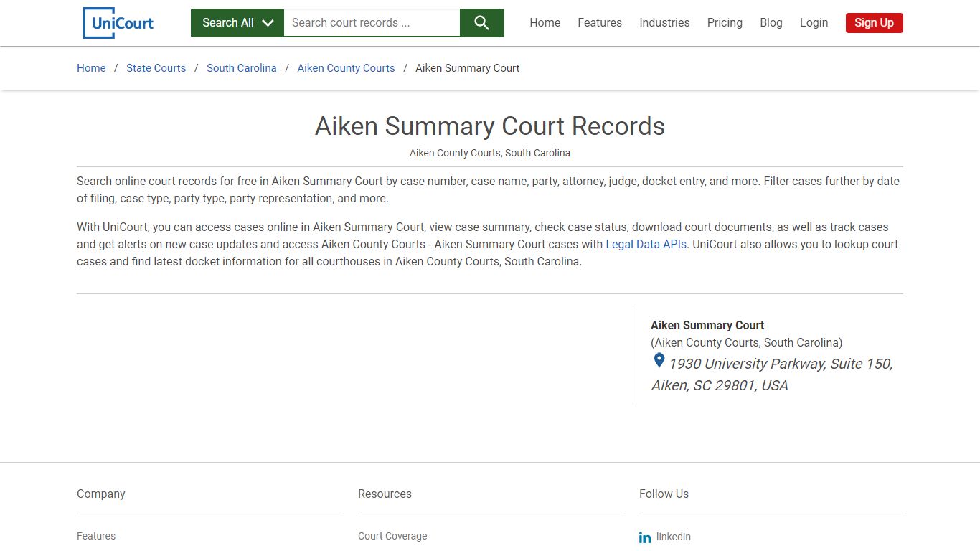Open the Pricing menu item
Screen dimensions: 980x551
[725, 23]
